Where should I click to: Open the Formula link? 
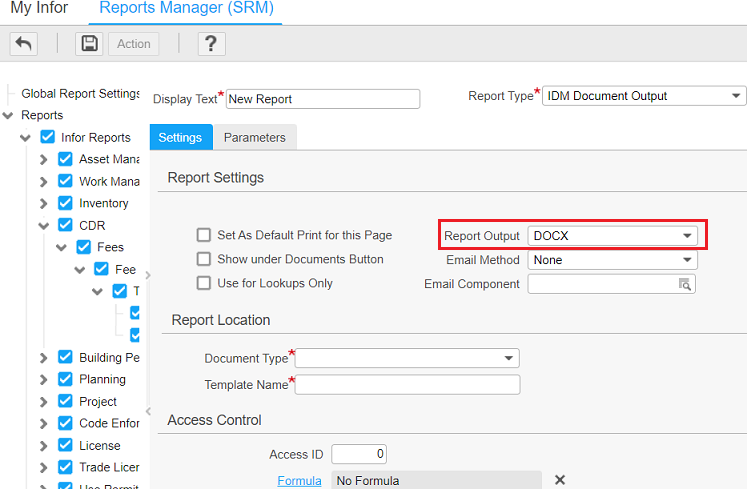299,481
